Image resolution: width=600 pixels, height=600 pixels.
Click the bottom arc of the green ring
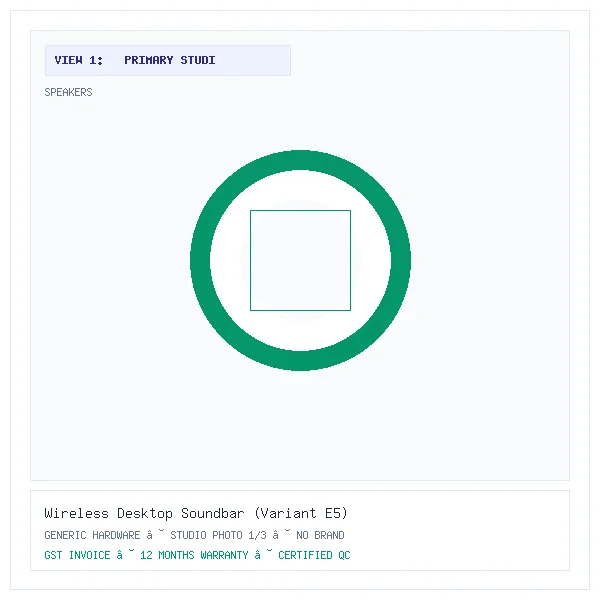300,361
